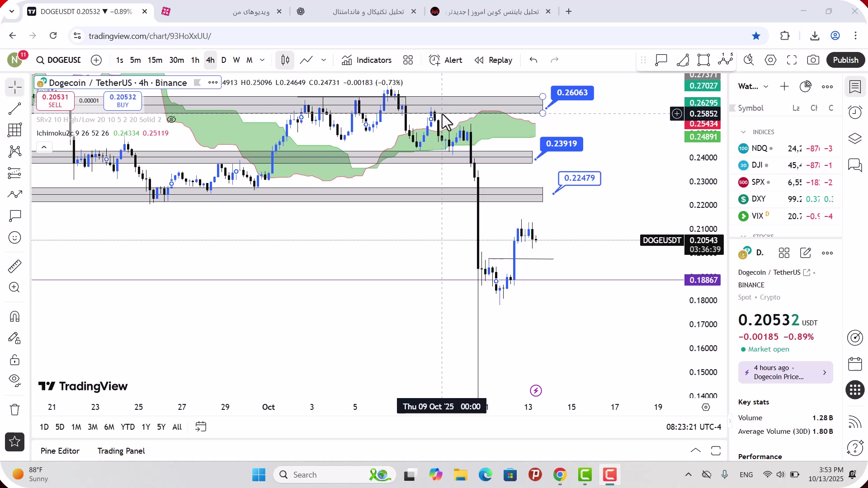Screen dimensions: 868x488
Task: Open the go to date calendar icon
Action: tap(201, 427)
